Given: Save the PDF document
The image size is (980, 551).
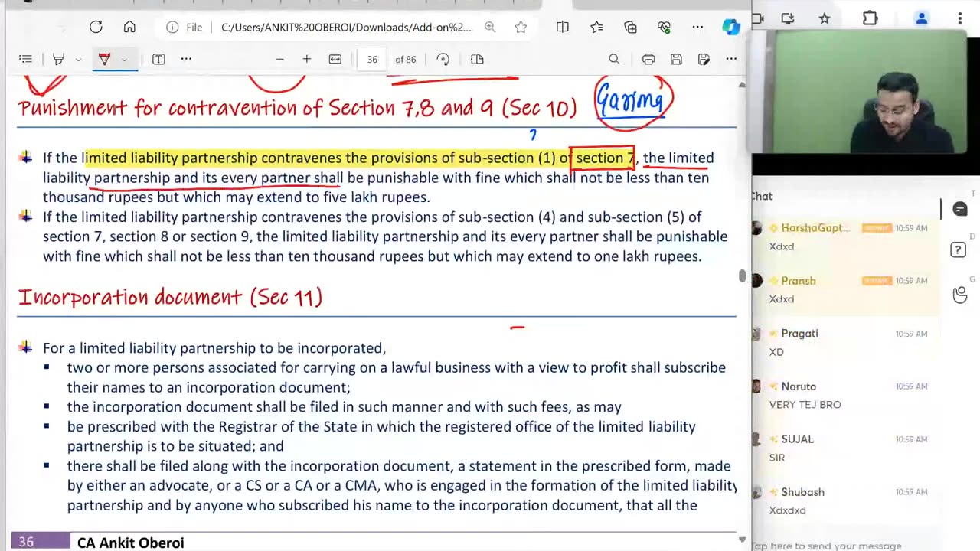Looking at the screenshot, I should pos(676,59).
